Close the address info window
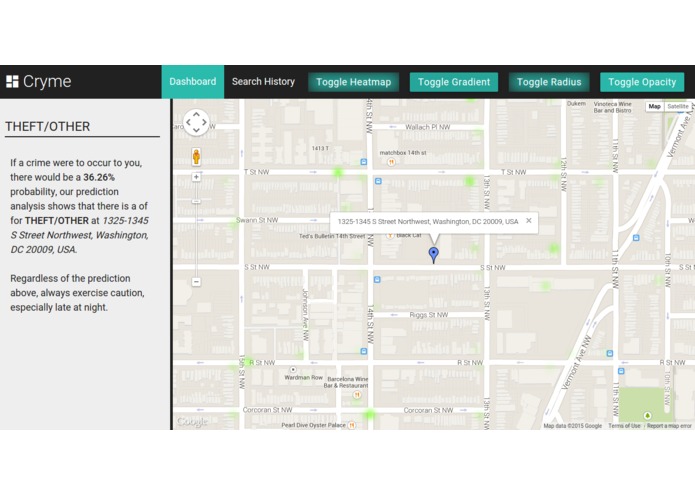 (x=529, y=220)
